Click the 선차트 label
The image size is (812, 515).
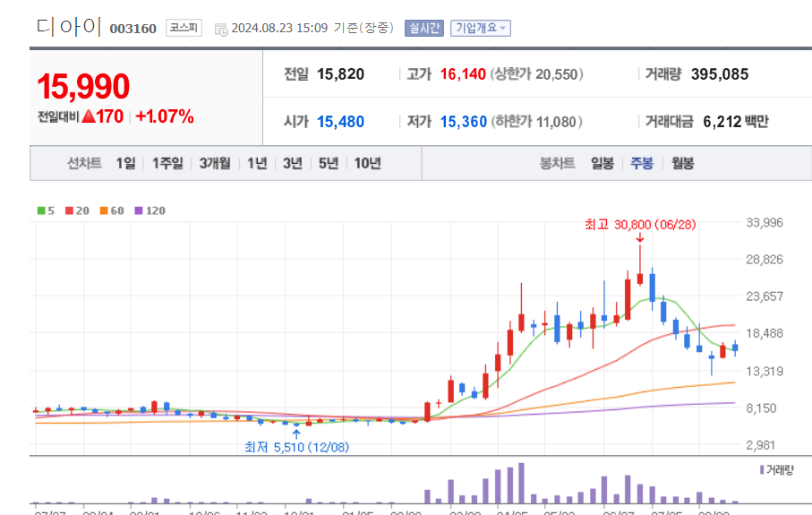click(84, 164)
